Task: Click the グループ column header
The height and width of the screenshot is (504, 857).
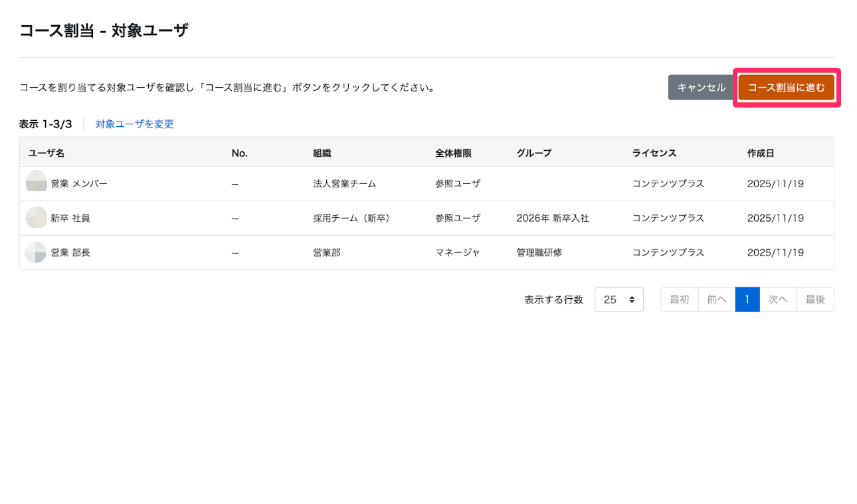Action: point(534,153)
